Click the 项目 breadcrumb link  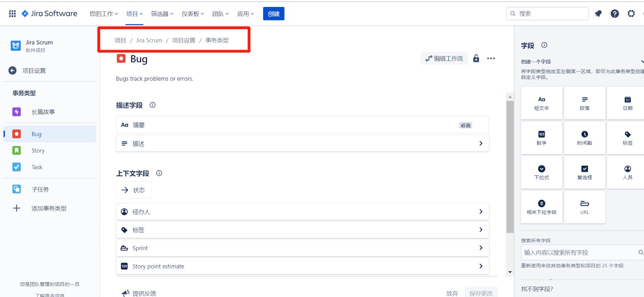(x=120, y=40)
